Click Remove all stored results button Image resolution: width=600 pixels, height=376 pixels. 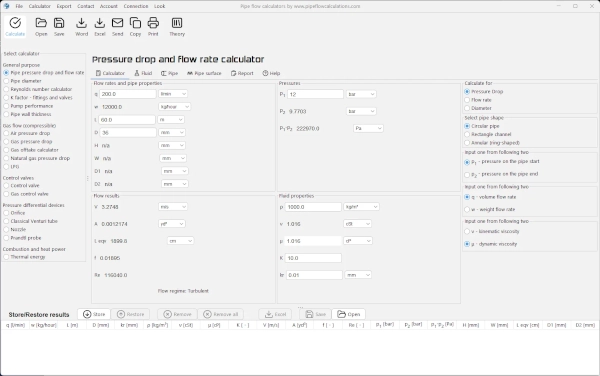pos(220,314)
